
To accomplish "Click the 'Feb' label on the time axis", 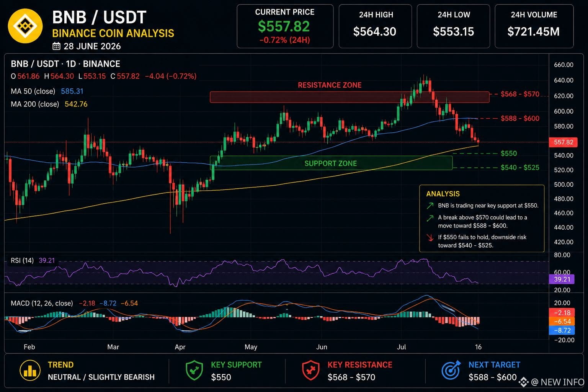I will tap(29, 347).
